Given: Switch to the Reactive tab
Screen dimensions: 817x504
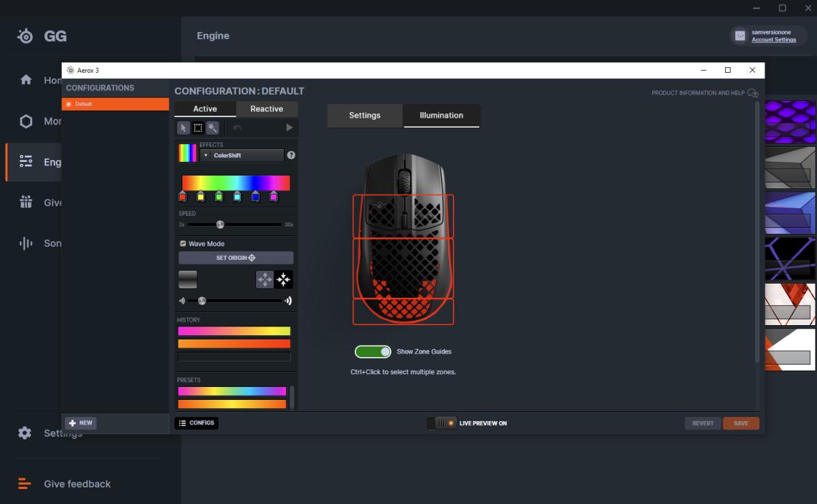Looking at the screenshot, I should pyautogui.click(x=266, y=109).
